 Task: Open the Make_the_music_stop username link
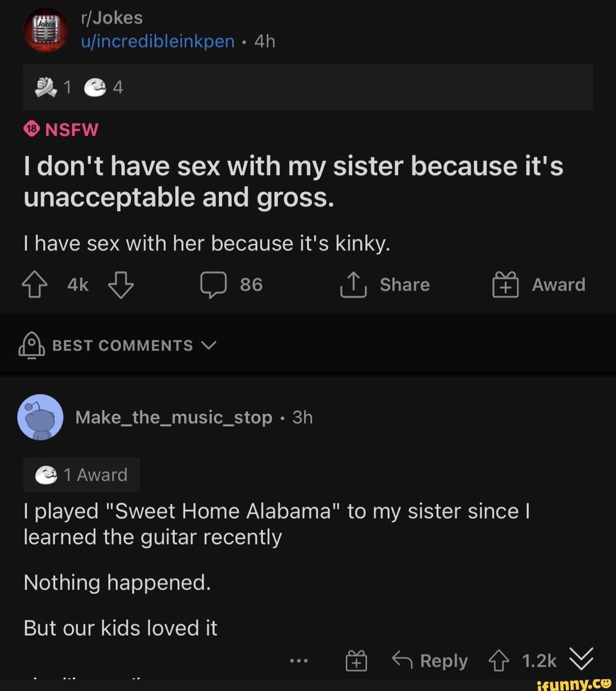tap(174, 418)
